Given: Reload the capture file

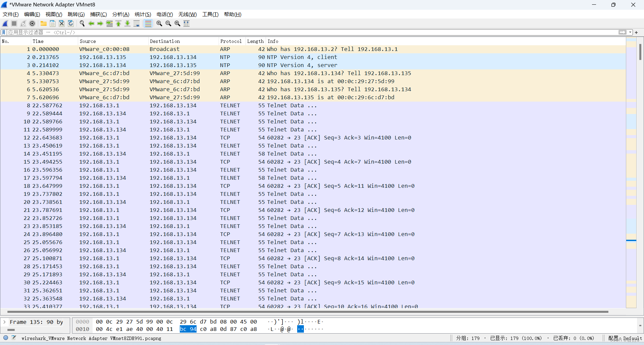Looking at the screenshot, I should 71,23.
